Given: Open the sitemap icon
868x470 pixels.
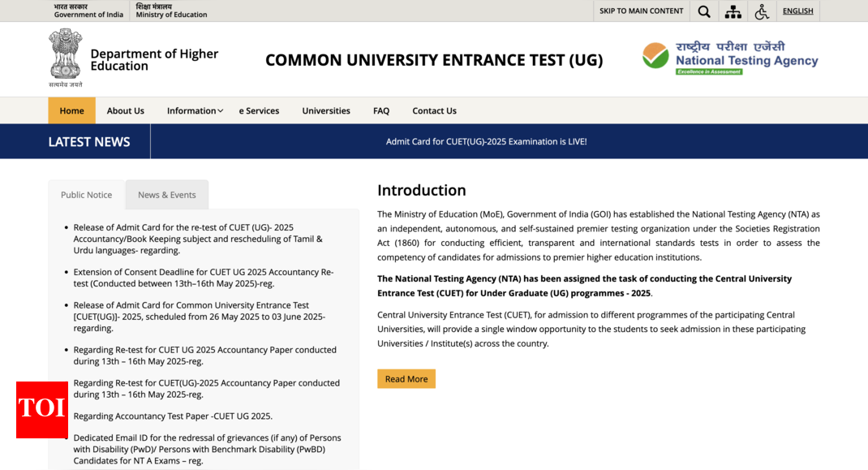Looking at the screenshot, I should coord(733,11).
